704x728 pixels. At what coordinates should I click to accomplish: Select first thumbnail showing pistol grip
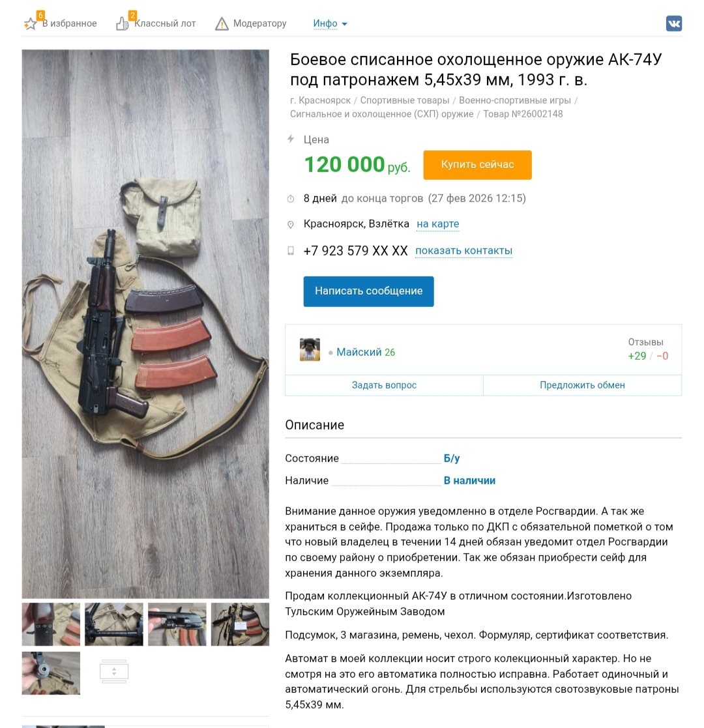51,624
